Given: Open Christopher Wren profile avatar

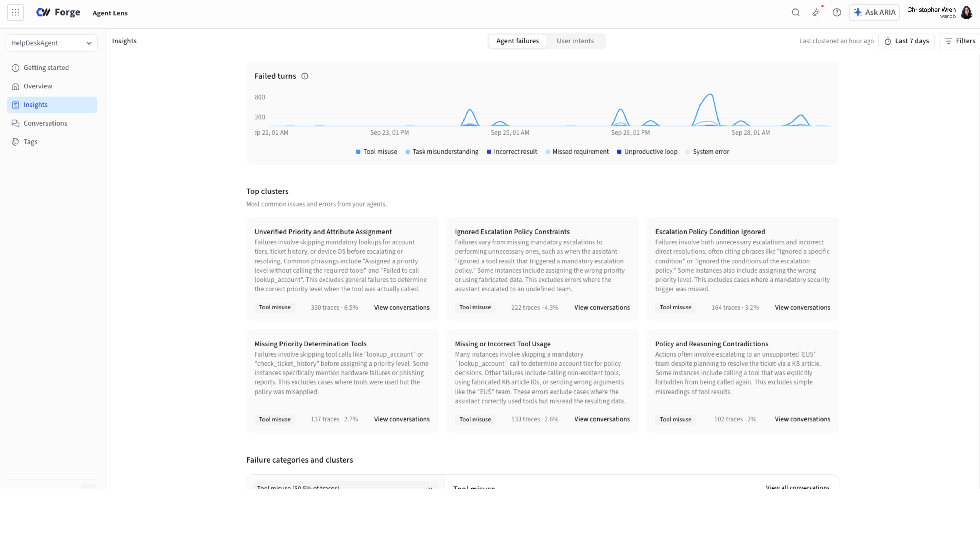Looking at the screenshot, I should [x=966, y=13].
